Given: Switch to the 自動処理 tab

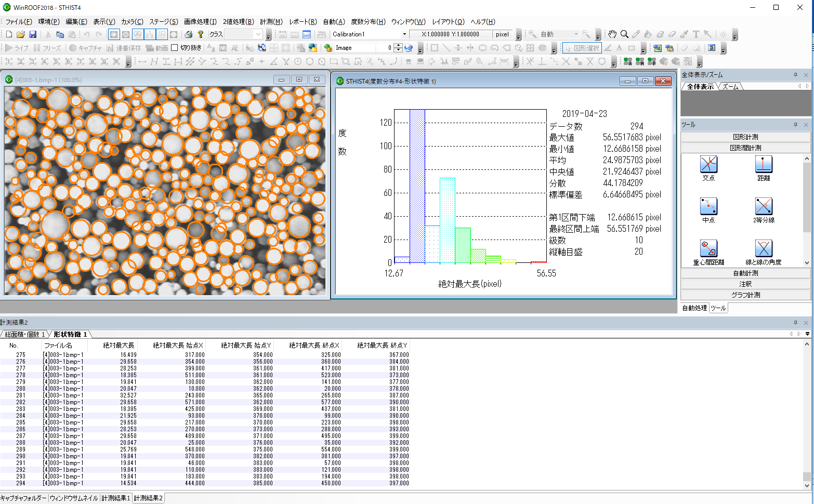Looking at the screenshot, I should (694, 308).
